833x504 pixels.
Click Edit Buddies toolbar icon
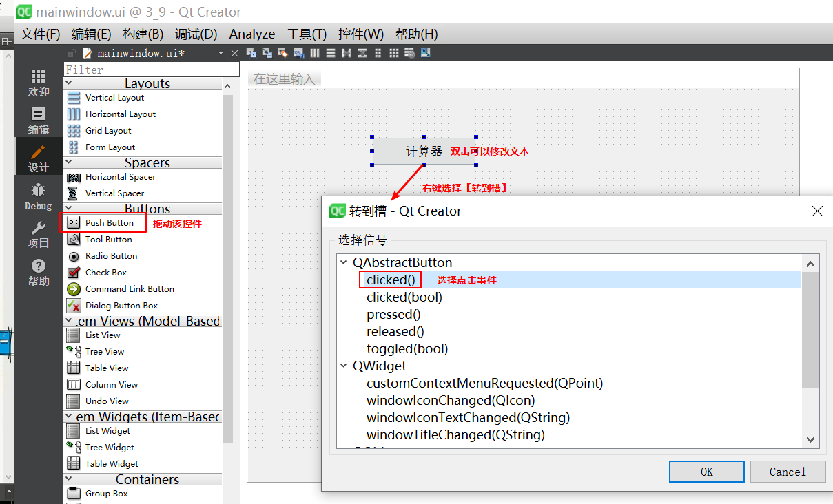282,53
